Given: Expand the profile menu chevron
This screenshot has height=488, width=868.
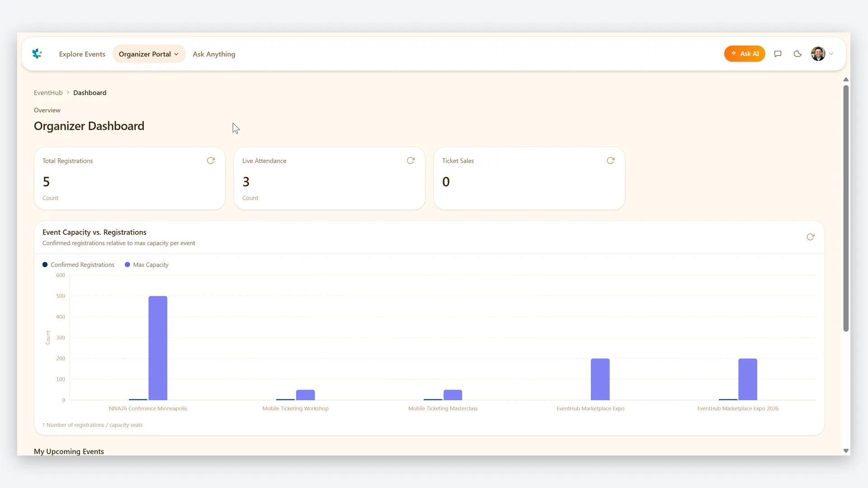Looking at the screenshot, I should (x=831, y=54).
